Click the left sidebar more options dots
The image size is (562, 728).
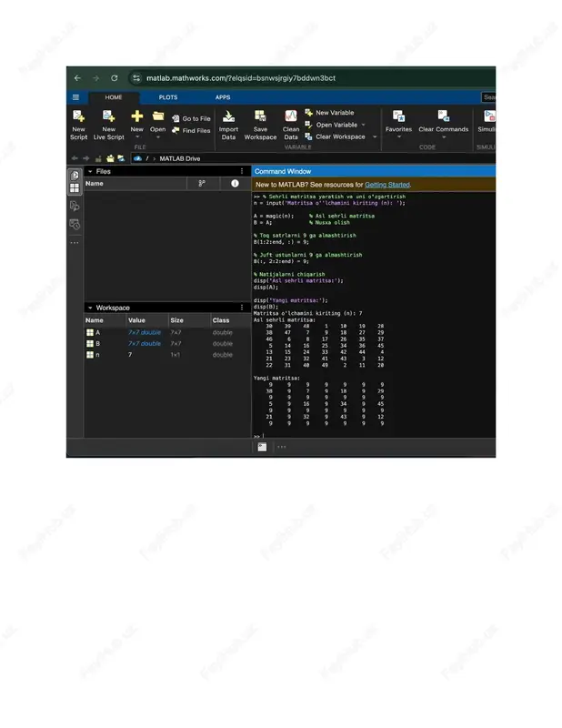click(75, 243)
